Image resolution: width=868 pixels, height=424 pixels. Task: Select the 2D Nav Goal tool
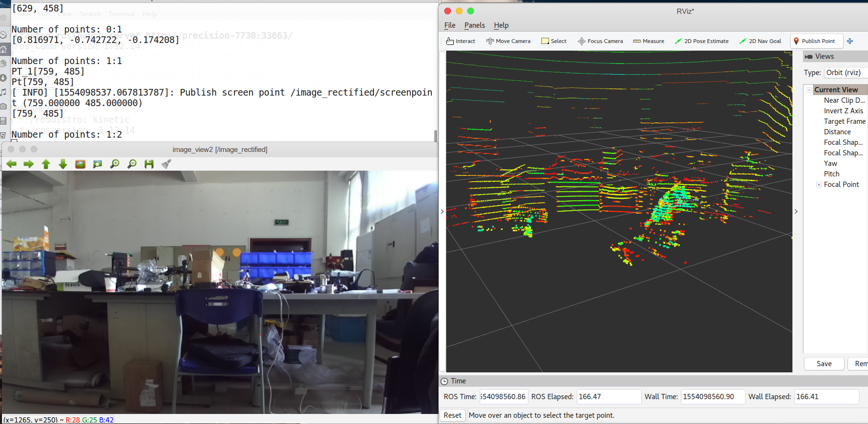tap(760, 41)
